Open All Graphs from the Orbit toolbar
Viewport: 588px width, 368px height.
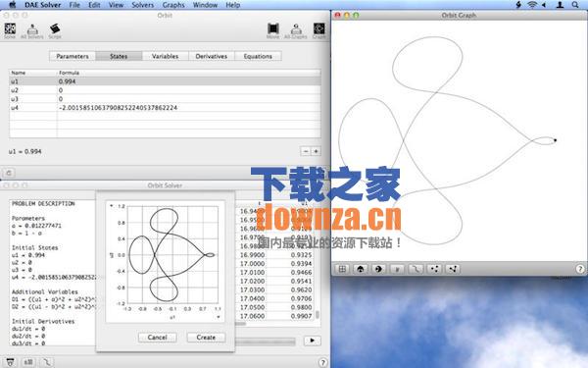296,30
